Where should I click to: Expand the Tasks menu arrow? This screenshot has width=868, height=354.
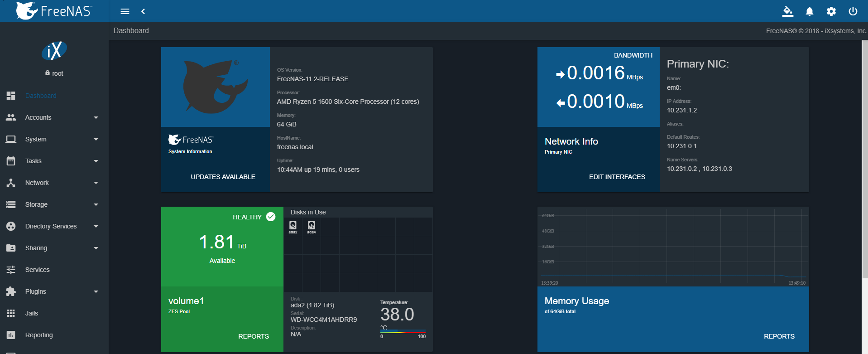click(x=96, y=161)
